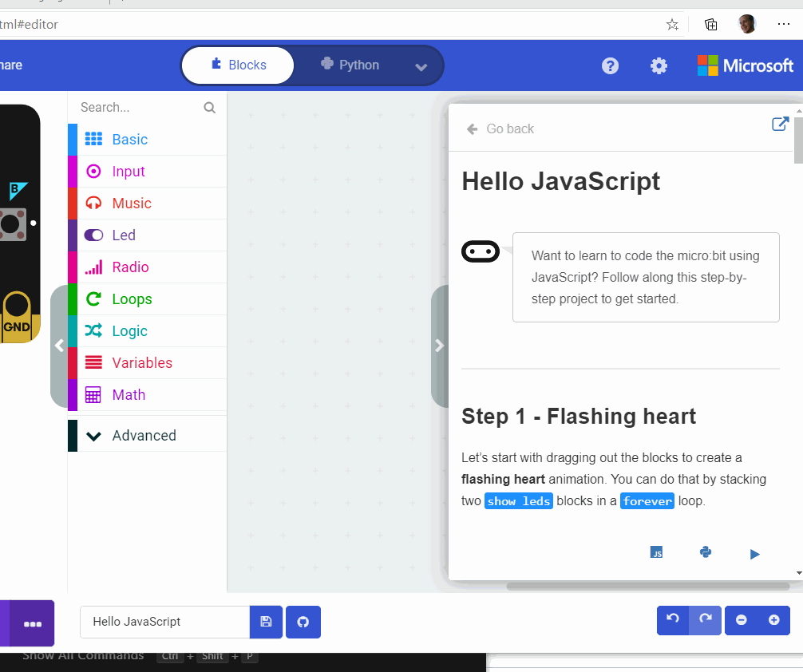Click the Microsoft logo
This screenshot has width=803, height=672.
click(746, 65)
